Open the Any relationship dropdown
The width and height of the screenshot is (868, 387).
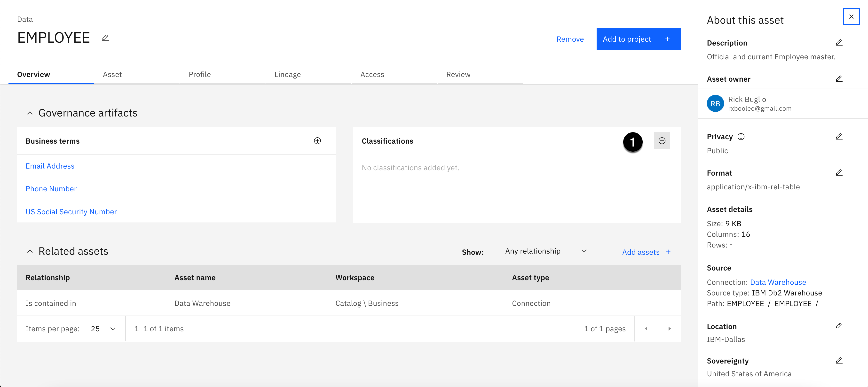tap(545, 251)
